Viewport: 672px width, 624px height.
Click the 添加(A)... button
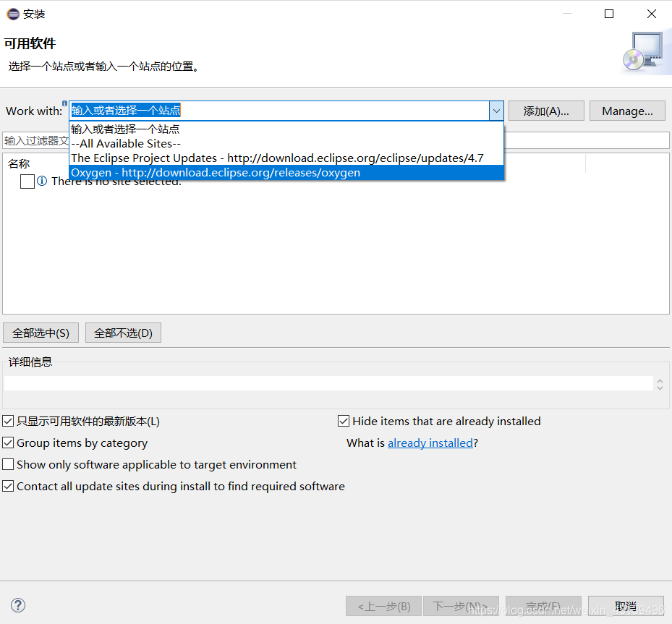click(546, 111)
